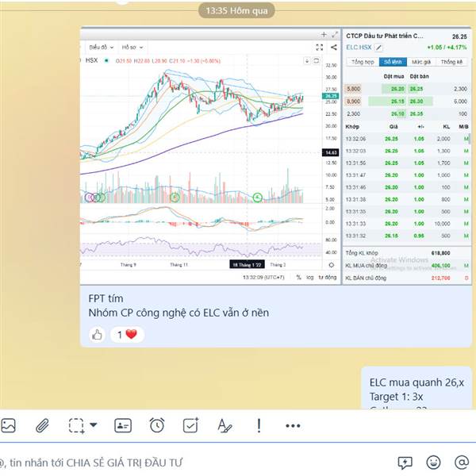The width and height of the screenshot is (476, 476).
Task: Click the 13:32:09 (UTC+7) clock under chart
Action: 263,277
